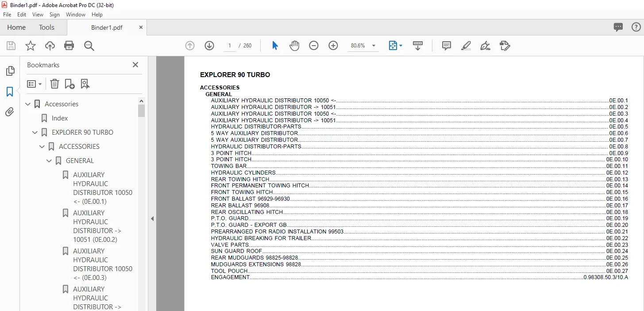Open bookmark ending with (0E.00.3)

103,264
